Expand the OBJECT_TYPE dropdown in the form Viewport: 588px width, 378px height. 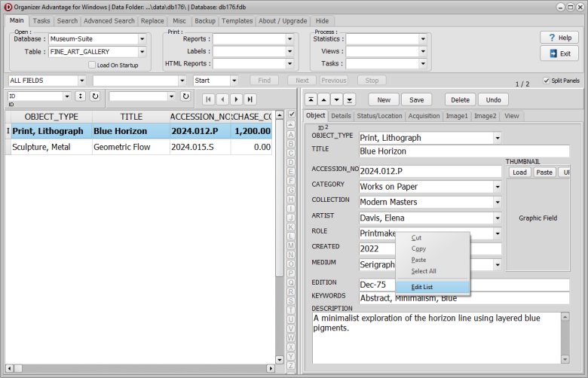tap(497, 138)
